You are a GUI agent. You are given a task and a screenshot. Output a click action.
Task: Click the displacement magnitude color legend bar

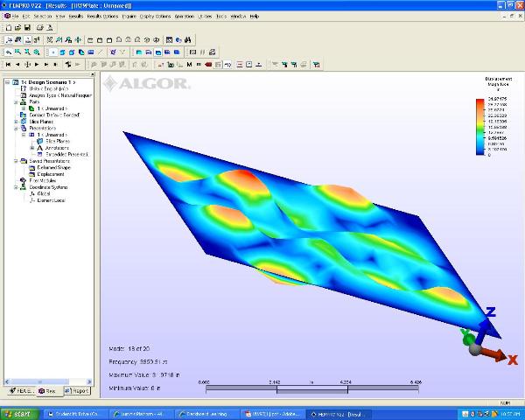[479, 126]
